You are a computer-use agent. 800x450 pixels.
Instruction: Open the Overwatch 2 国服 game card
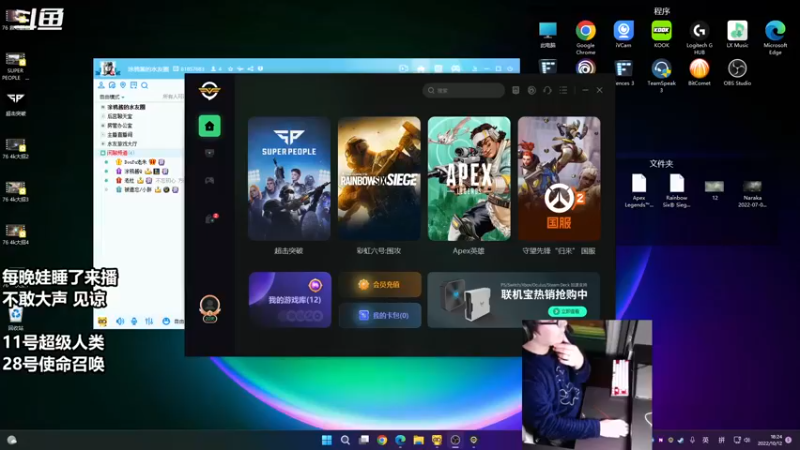point(559,179)
